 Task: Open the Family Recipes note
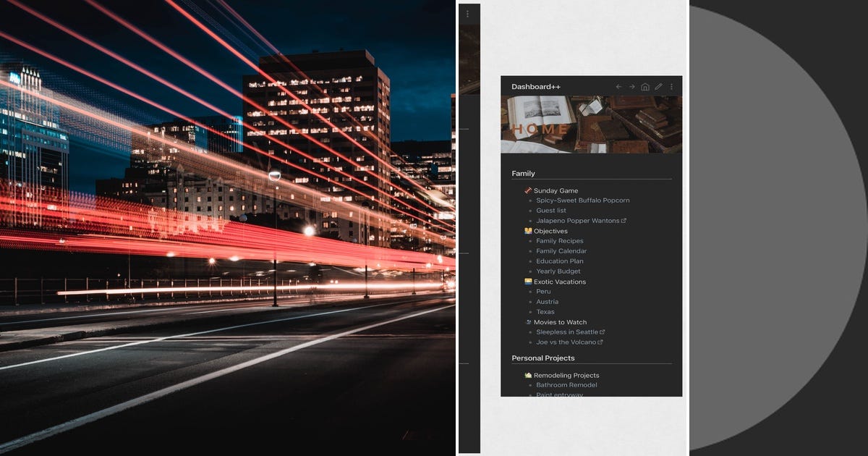(559, 240)
